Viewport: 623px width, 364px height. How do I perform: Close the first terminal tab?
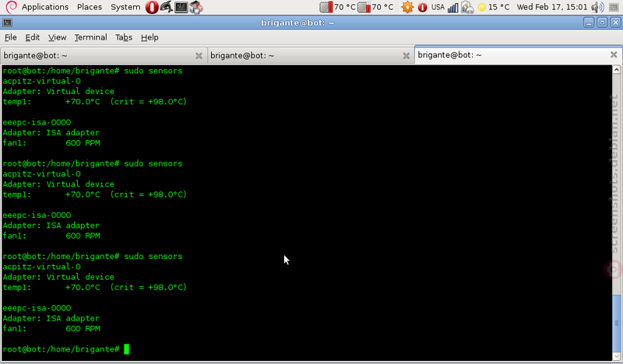click(199, 56)
